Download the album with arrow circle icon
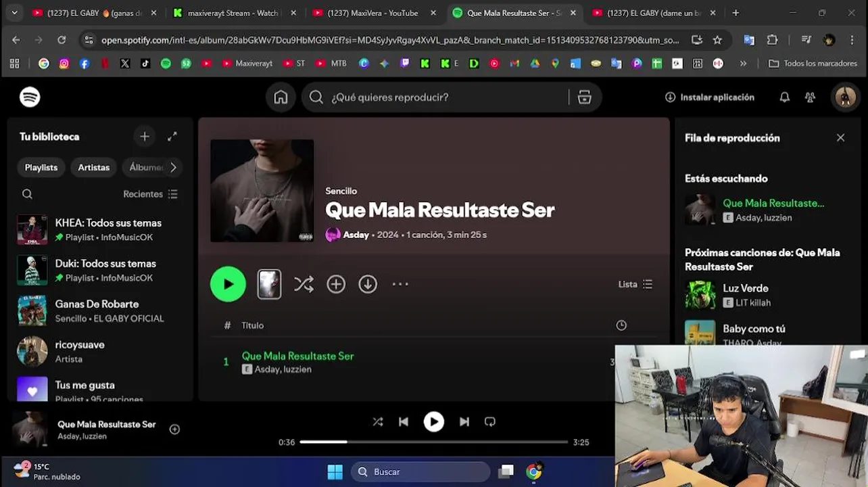This screenshot has width=868, height=487. (x=368, y=284)
